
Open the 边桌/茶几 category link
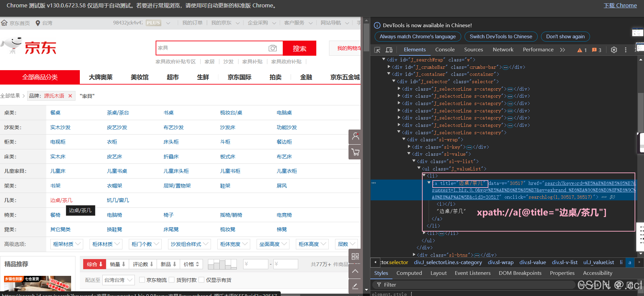pos(61,200)
